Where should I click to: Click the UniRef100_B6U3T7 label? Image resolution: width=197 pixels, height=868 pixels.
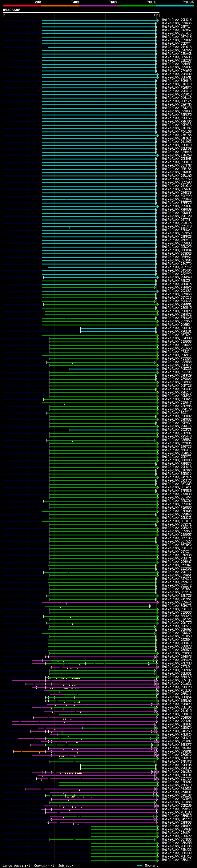(177, 450)
